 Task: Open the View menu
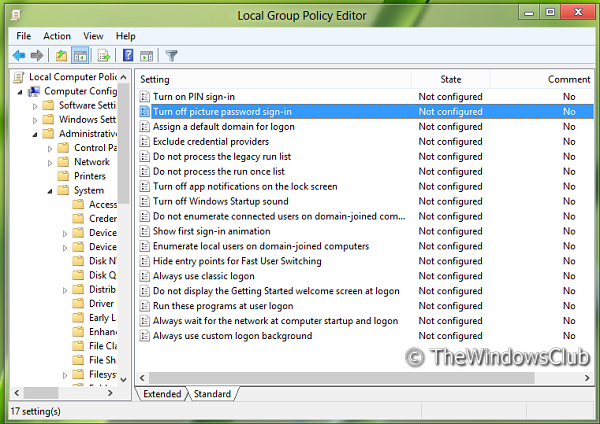93,36
